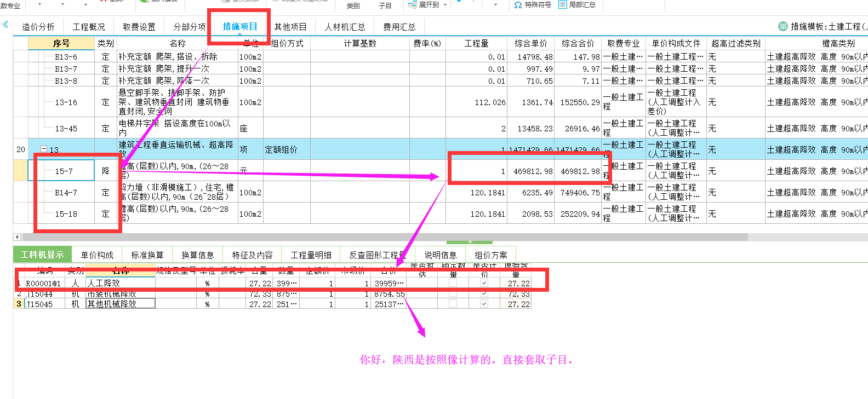Click the 其他机械降效 name cell
This screenshot has height=399, width=868.
121,304
